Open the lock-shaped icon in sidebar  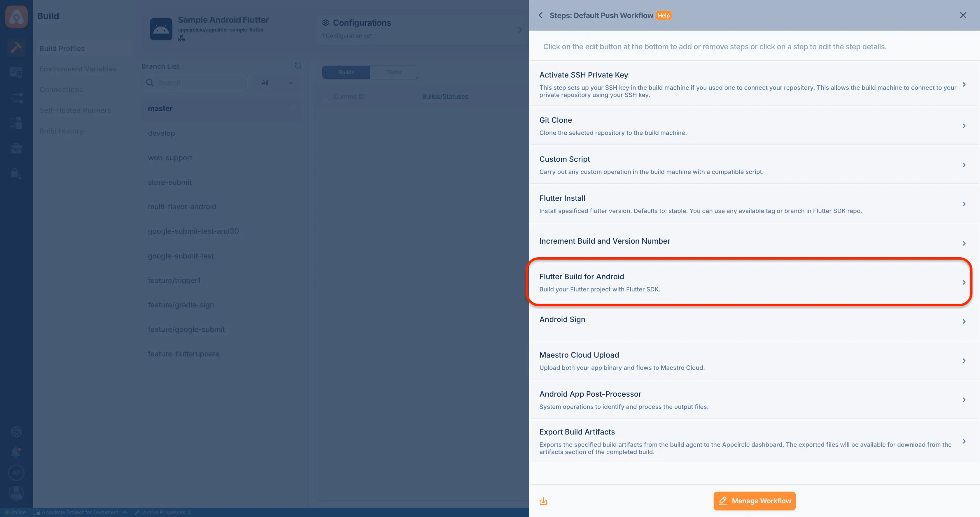click(16, 173)
